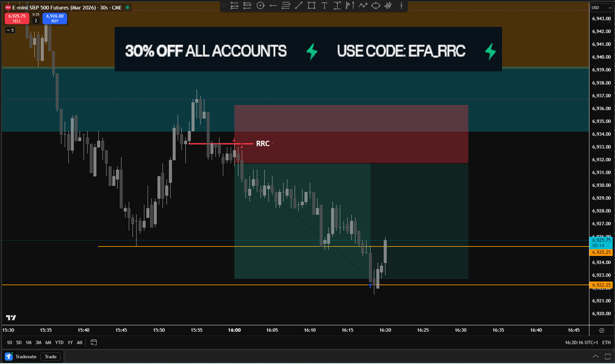Collapse the trading panel with up chevron

594,356
